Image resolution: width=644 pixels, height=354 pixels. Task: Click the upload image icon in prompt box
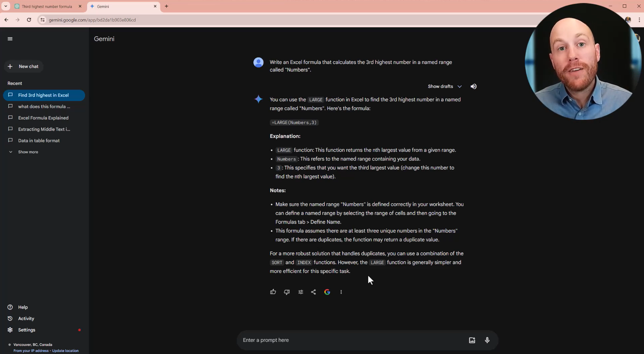472,340
